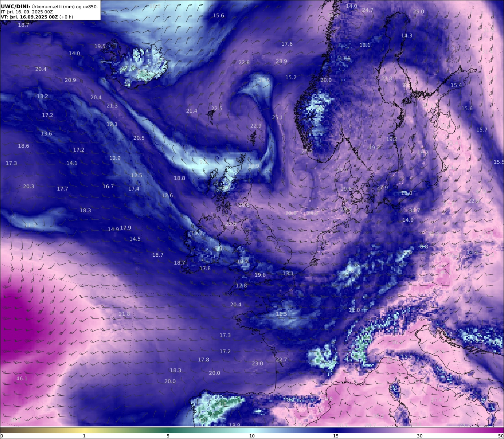This screenshot has height=439, width=504.
Task: Click the 14.5 map value
Action: tap(135, 239)
